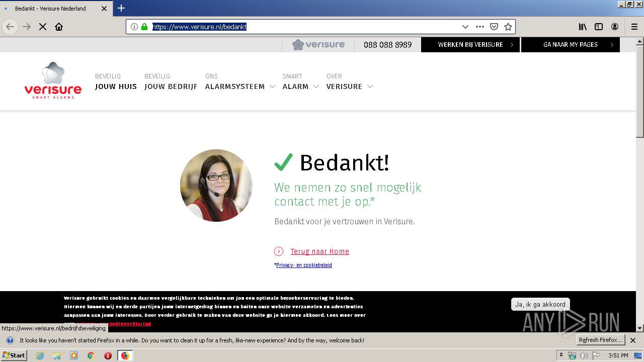Viewport: 644px width, 362px height.
Task: Click the network tray icon
Action: [572, 355]
